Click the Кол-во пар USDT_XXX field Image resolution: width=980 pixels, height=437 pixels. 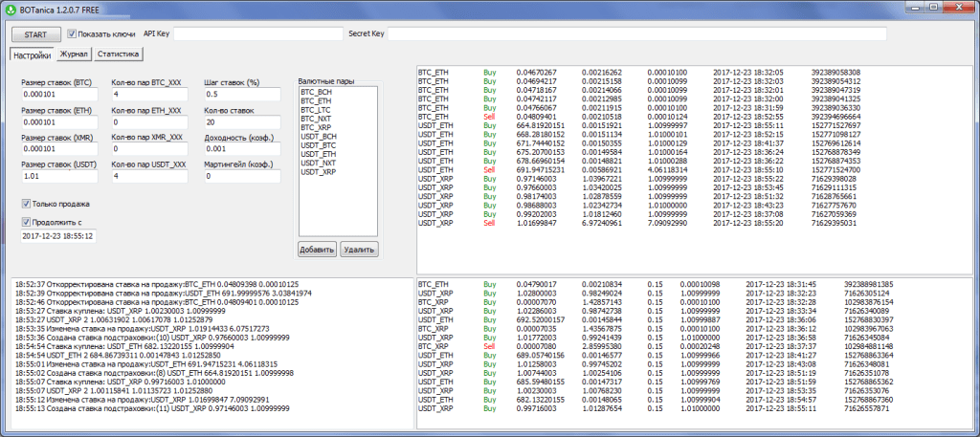149,177
